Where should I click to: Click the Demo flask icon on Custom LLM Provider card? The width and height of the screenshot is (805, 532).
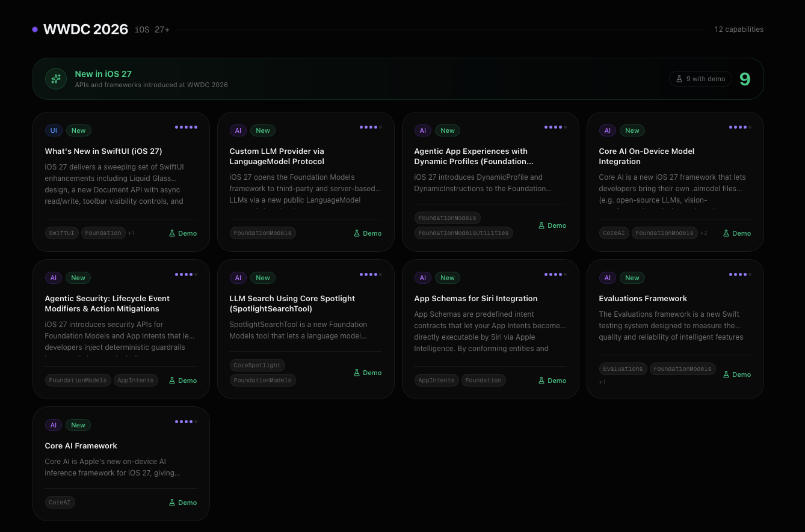click(x=357, y=233)
